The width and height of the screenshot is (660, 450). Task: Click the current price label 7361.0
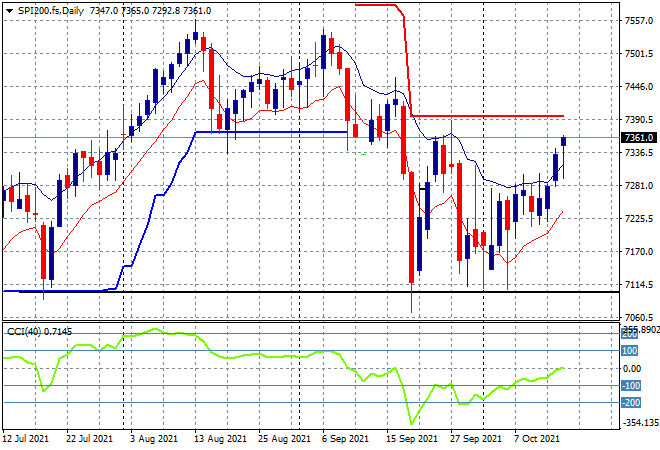(639, 138)
